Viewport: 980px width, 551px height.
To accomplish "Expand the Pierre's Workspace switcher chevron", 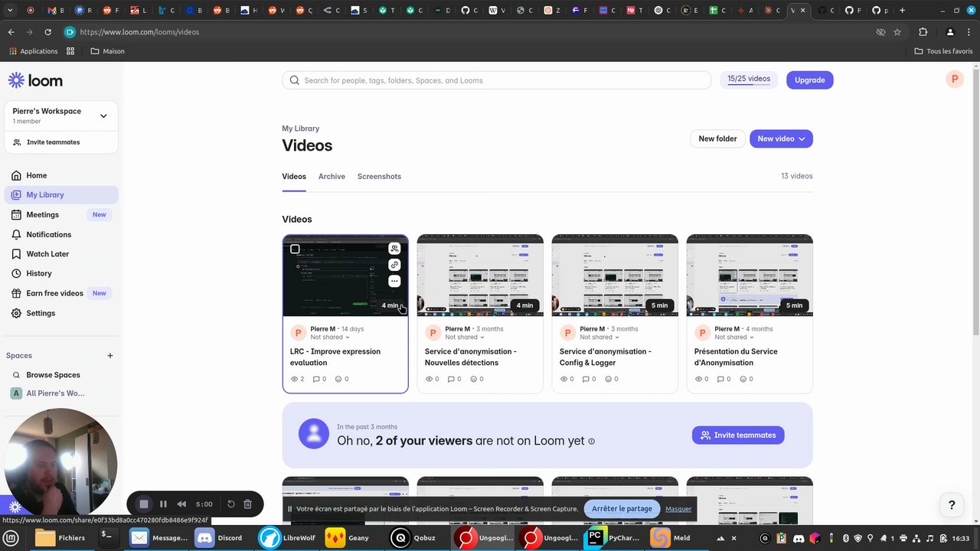I will click(x=103, y=116).
